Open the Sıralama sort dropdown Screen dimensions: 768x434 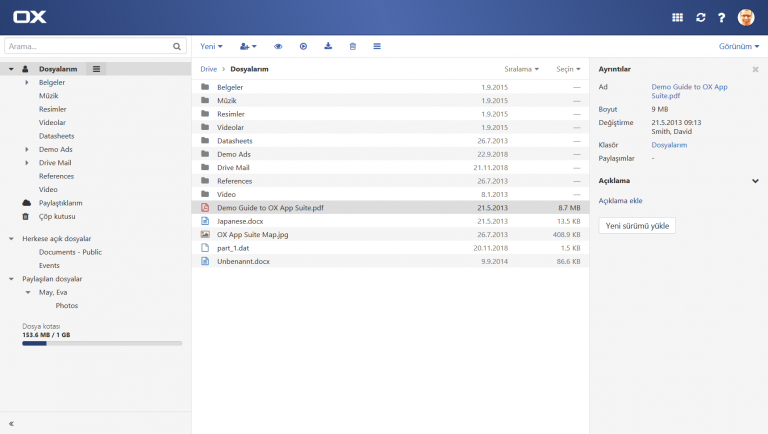(521, 69)
